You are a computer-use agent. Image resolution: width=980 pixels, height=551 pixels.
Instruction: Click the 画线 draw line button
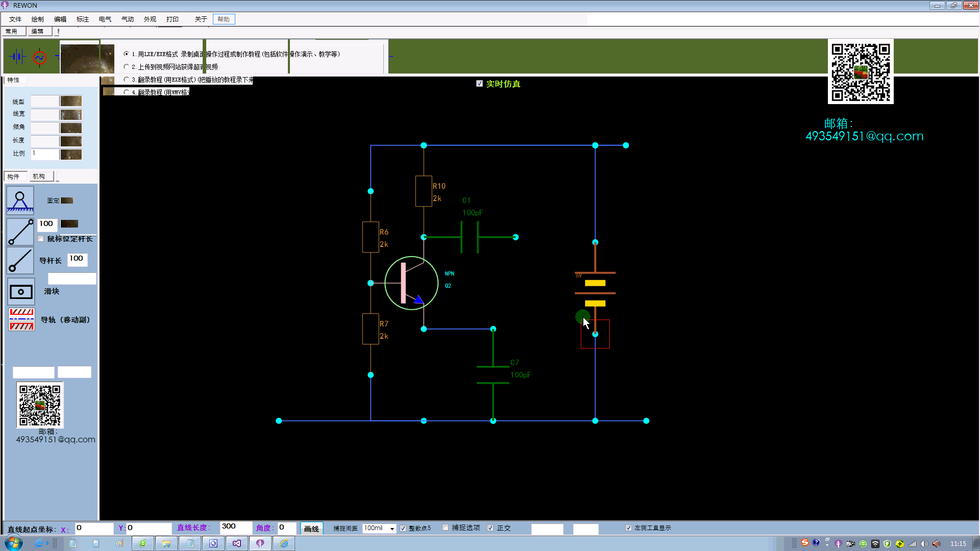tap(311, 529)
